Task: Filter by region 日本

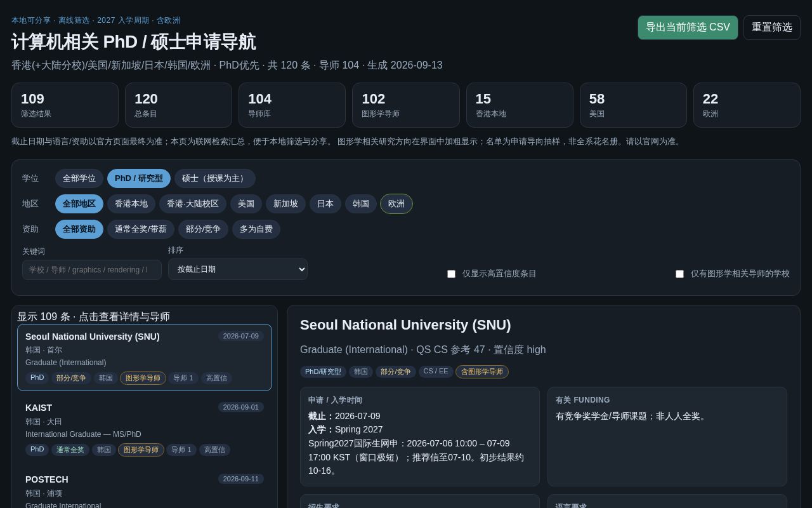Action: click(x=325, y=204)
